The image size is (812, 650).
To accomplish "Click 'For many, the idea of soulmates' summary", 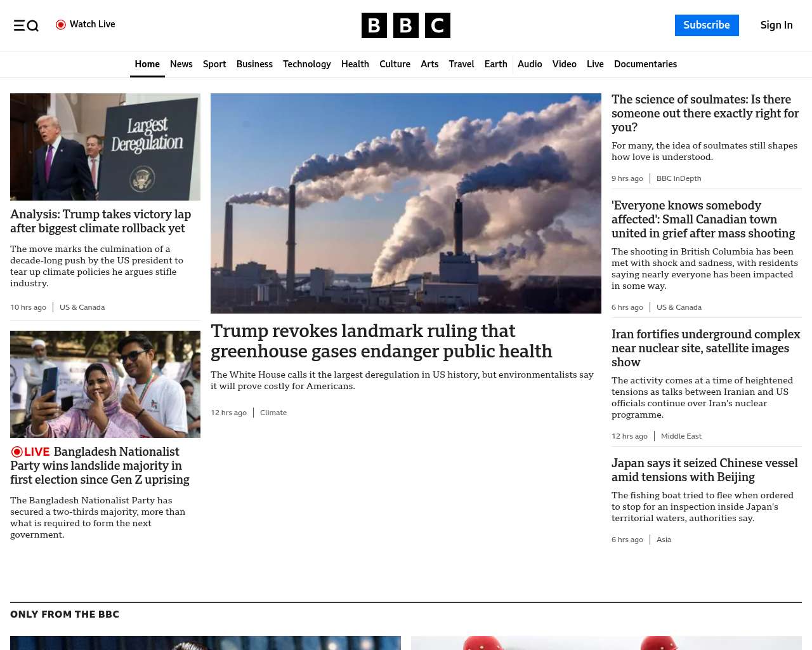I will [x=704, y=151].
